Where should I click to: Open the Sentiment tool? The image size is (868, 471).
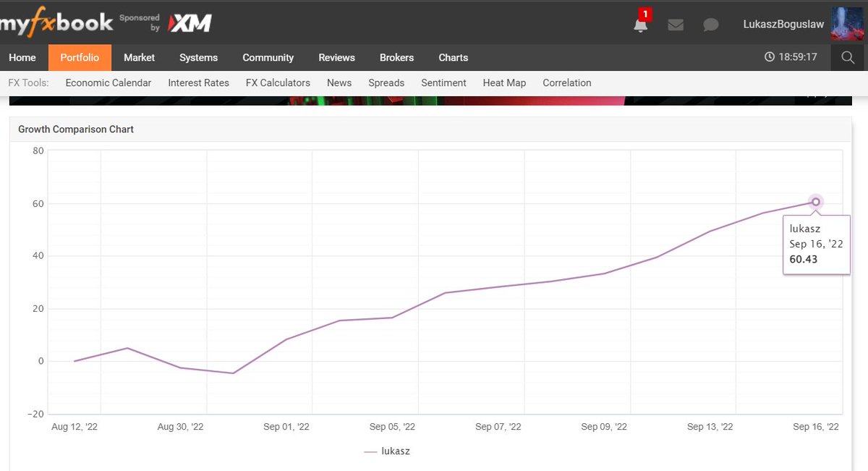point(443,83)
